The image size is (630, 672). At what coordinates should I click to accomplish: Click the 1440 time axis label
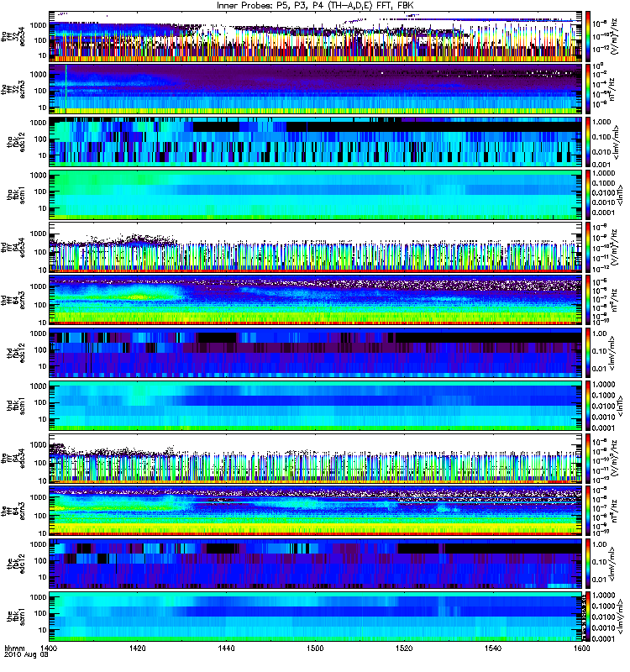[x=226, y=648]
